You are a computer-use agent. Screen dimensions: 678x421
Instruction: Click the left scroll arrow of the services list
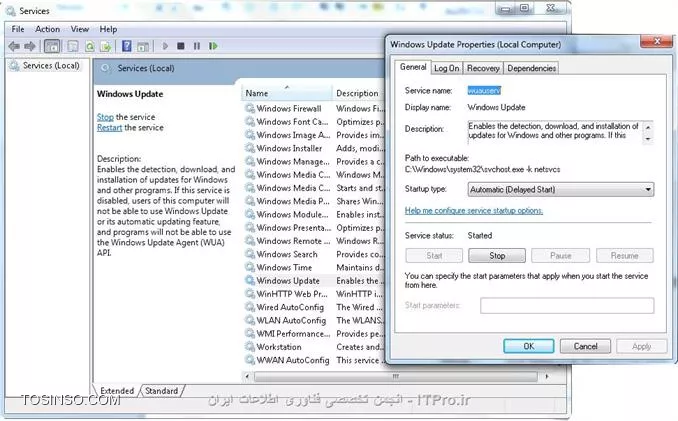point(247,376)
